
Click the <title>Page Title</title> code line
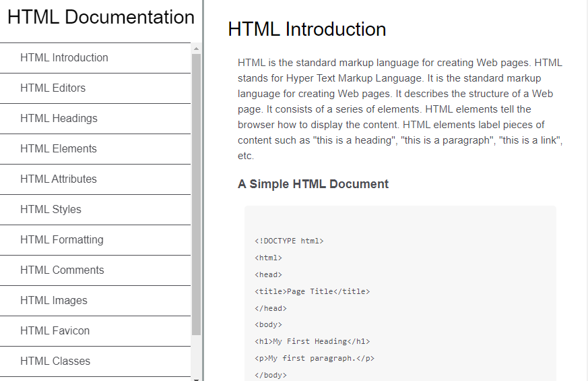313,292
